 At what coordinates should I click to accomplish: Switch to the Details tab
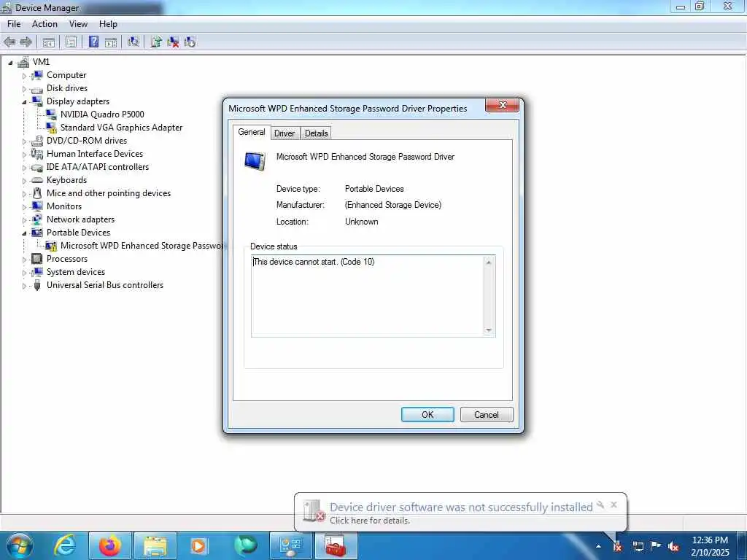tap(317, 133)
